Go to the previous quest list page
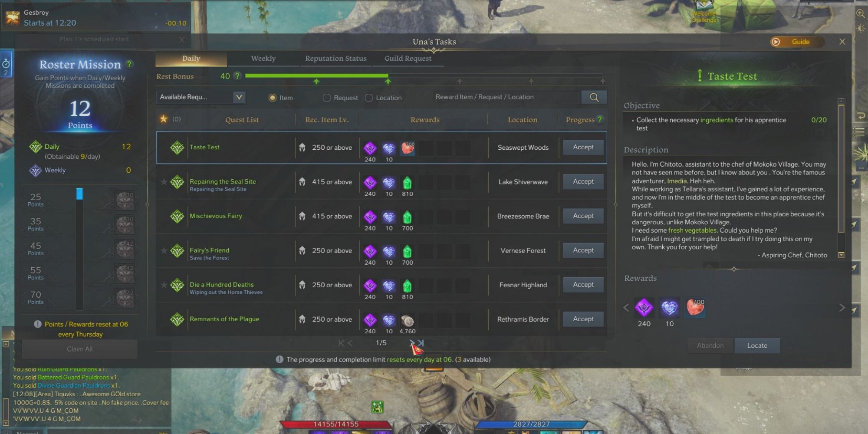Image resolution: width=868 pixels, height=434 pixels. coord(350,343)
